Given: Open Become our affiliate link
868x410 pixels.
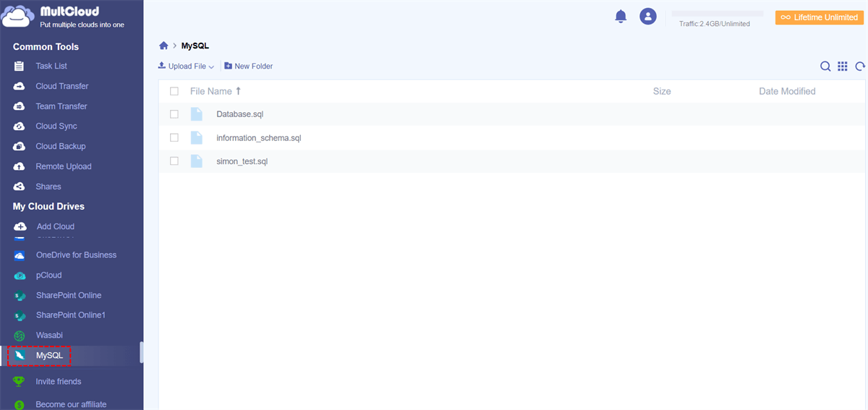Looking at the screenshot, I should point(71,404).
